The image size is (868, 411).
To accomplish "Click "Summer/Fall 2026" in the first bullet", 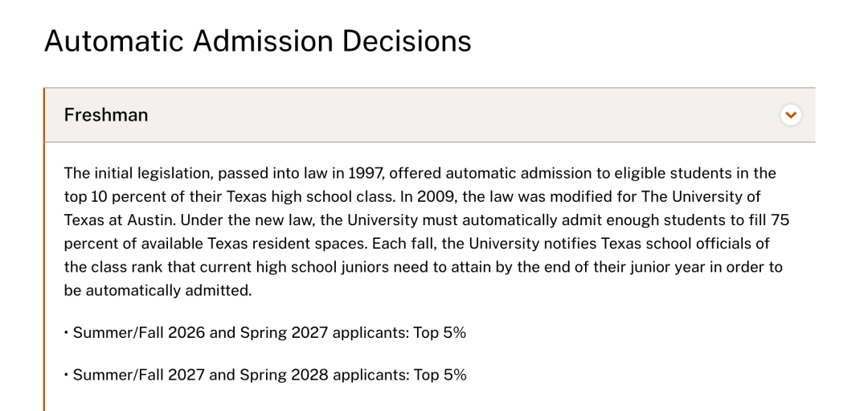I will tap(131, 333).
